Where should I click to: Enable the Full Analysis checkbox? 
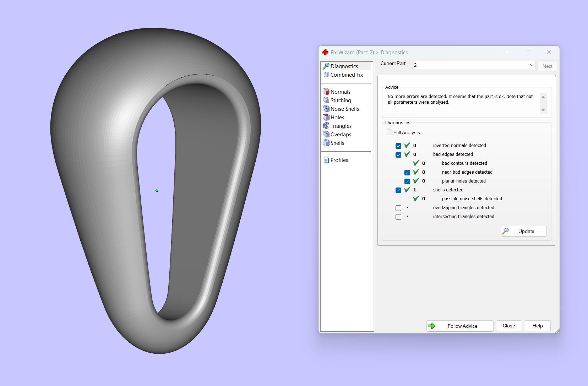click(390, 132)
